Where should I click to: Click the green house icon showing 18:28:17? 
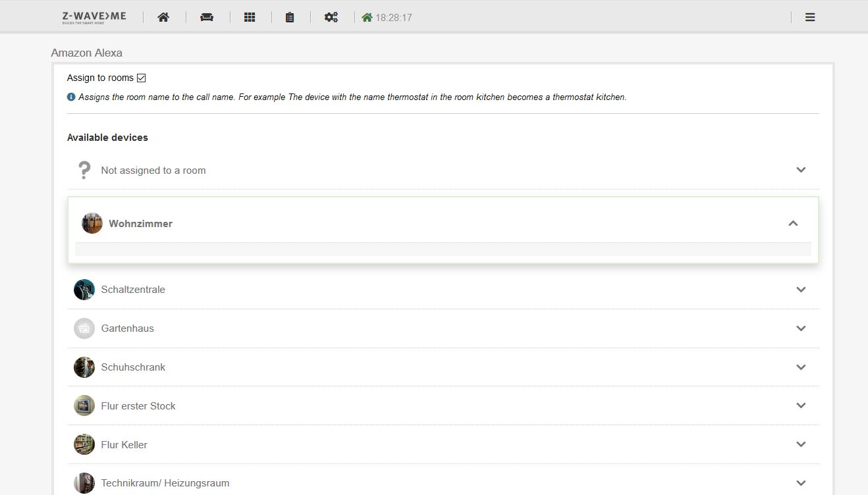(x=367, y=16)
